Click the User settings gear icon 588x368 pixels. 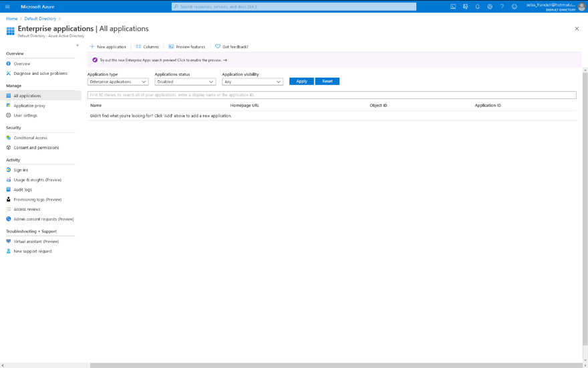pyautogui.click(x=9, y=116)
